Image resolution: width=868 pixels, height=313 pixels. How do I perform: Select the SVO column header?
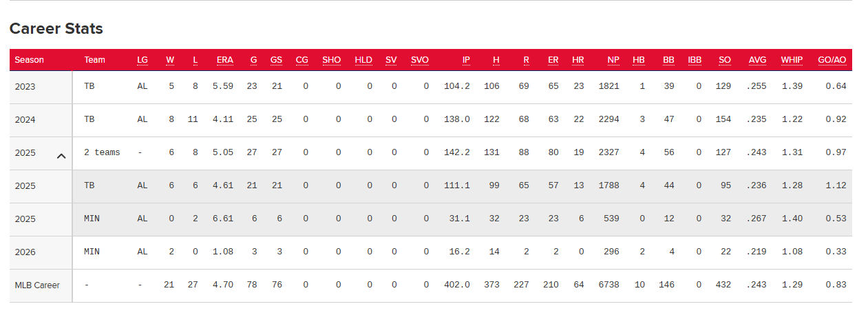coord(419,60)
